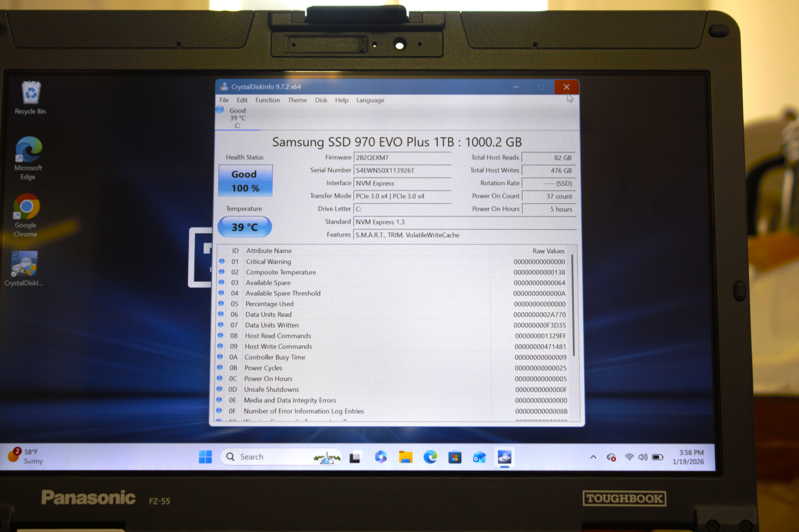This screenshot has width=799, height=532.
Task: Click the Interface field NVM Express
Action: [x=402, y=184]
